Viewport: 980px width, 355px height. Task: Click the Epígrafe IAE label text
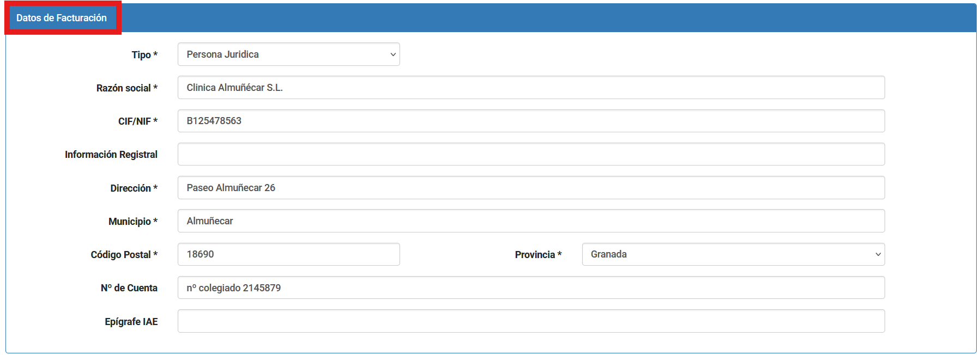(131, 322)
